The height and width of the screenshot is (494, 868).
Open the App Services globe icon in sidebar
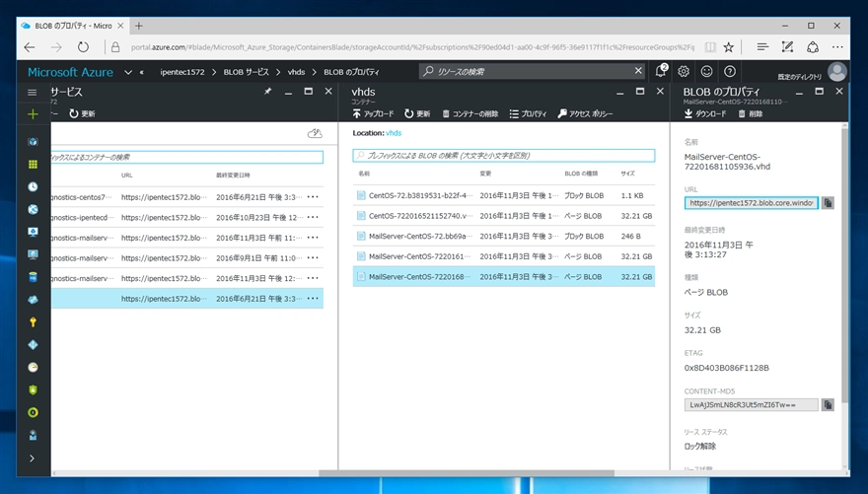33,209
